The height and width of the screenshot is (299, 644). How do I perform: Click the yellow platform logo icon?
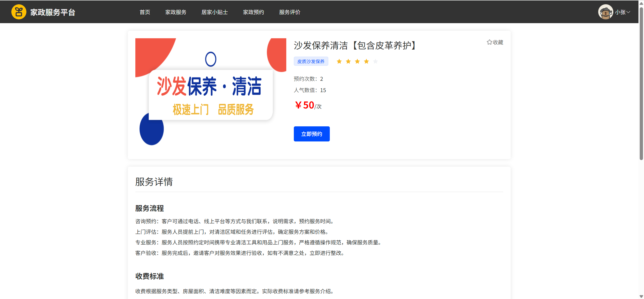click(19, 12)
